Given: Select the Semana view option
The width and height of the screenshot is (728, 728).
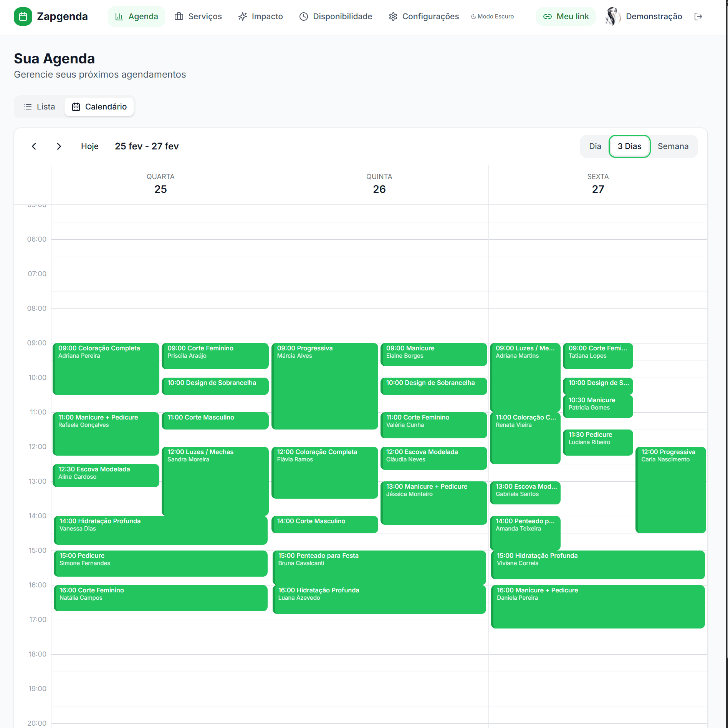Looking at the screenshot, I should (673, 146).
